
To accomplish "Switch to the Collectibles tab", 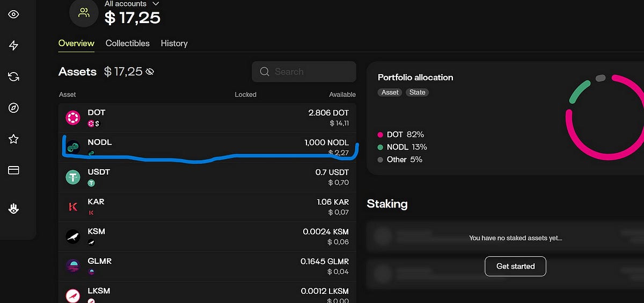I will [128, 43].
